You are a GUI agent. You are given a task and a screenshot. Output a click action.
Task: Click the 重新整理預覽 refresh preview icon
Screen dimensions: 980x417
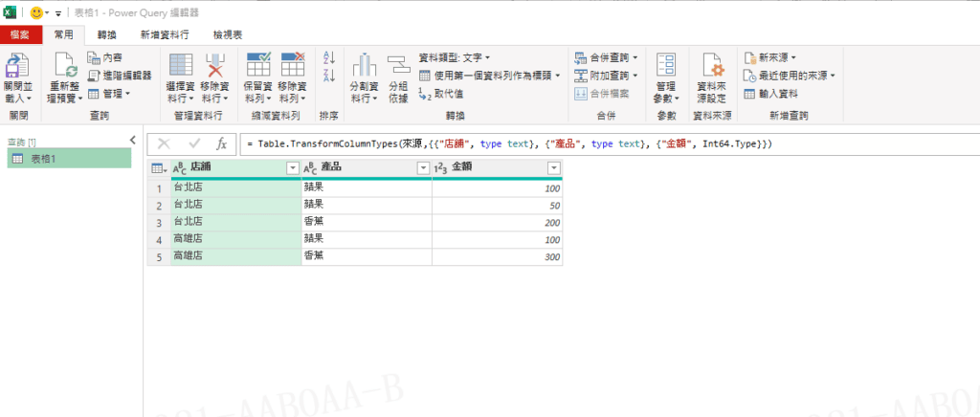coord(66,67)
